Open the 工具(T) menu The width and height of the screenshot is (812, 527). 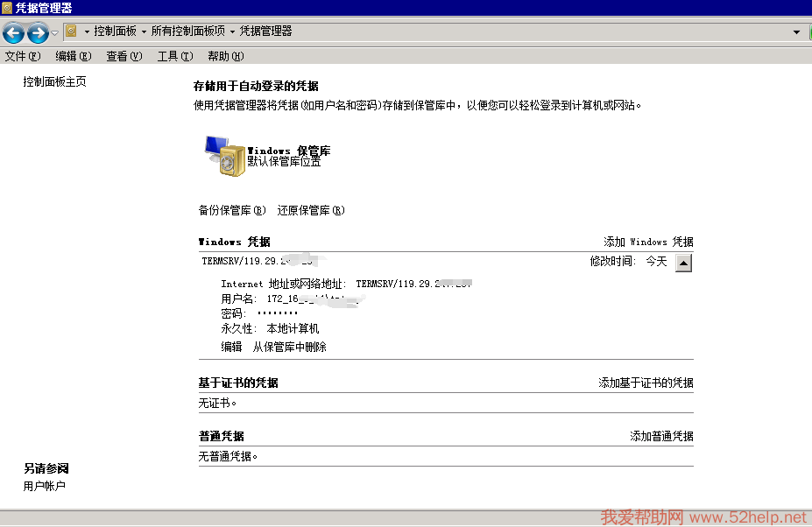174,57
